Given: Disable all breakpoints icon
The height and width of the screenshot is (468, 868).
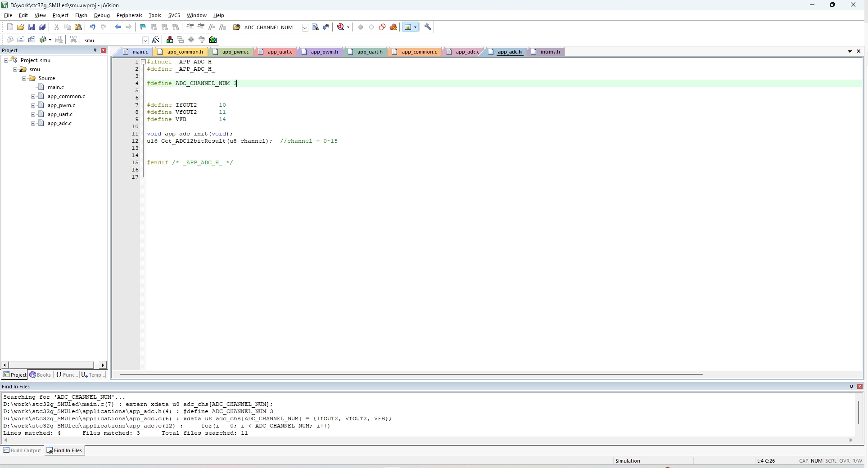Looking at the screenshot, I should point(382,27).
